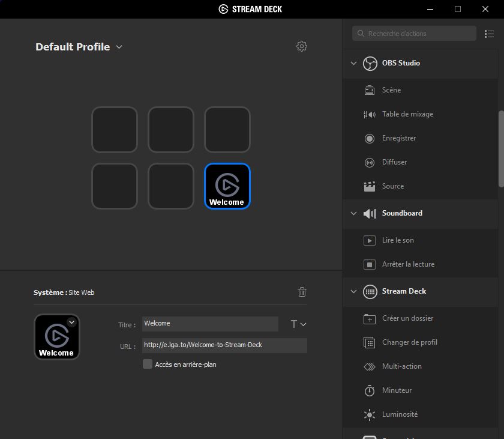Click the OBS Studio logo icon
The image size is (504, 439).
[370, 63]
